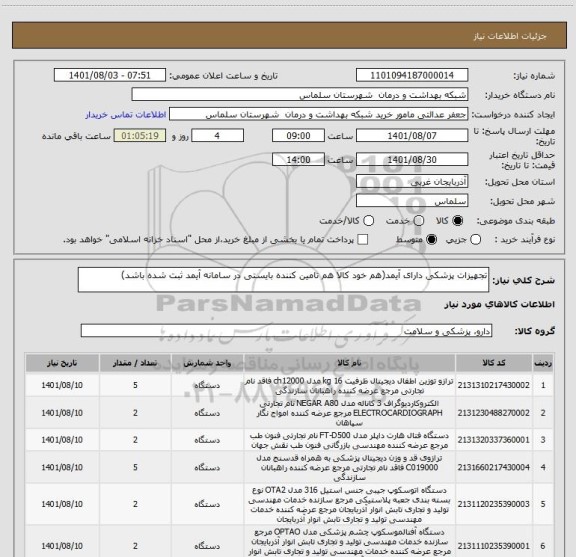Click the buyer organization name field
576x557 pixels.
[300, 95]
